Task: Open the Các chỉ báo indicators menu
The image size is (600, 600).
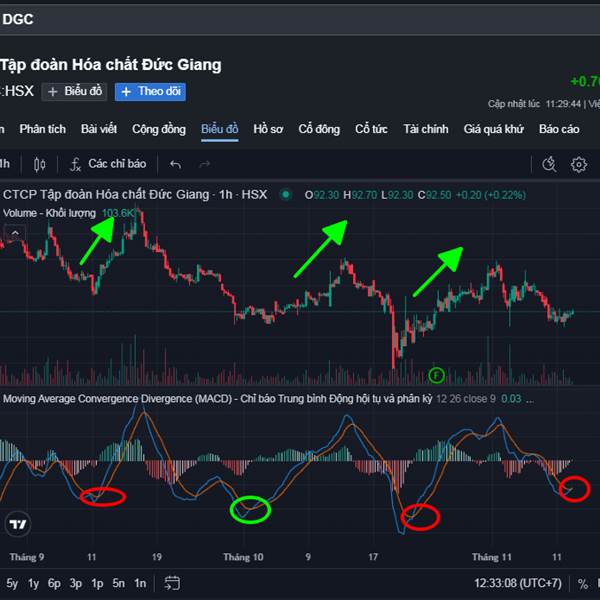Action: coord(109,164)
